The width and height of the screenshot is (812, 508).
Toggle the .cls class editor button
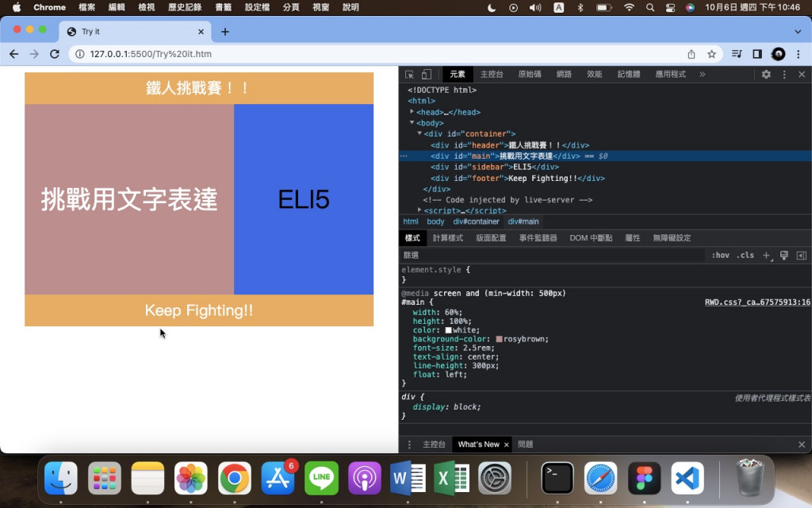[x=745, y=255]
